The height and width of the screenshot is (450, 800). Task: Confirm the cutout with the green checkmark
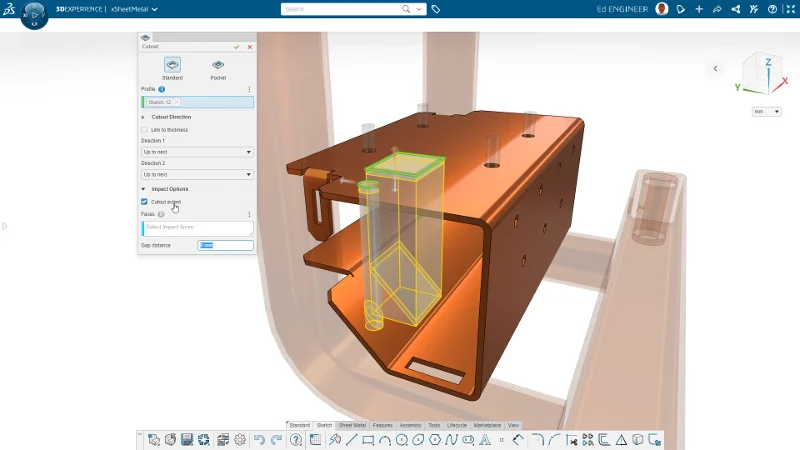[237, 47]
